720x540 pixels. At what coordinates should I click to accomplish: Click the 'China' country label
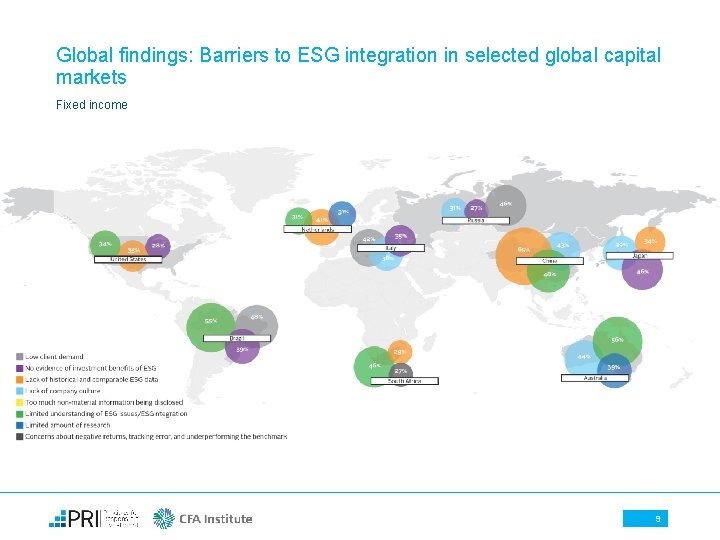pyautogui.click(x=550, y=261)
